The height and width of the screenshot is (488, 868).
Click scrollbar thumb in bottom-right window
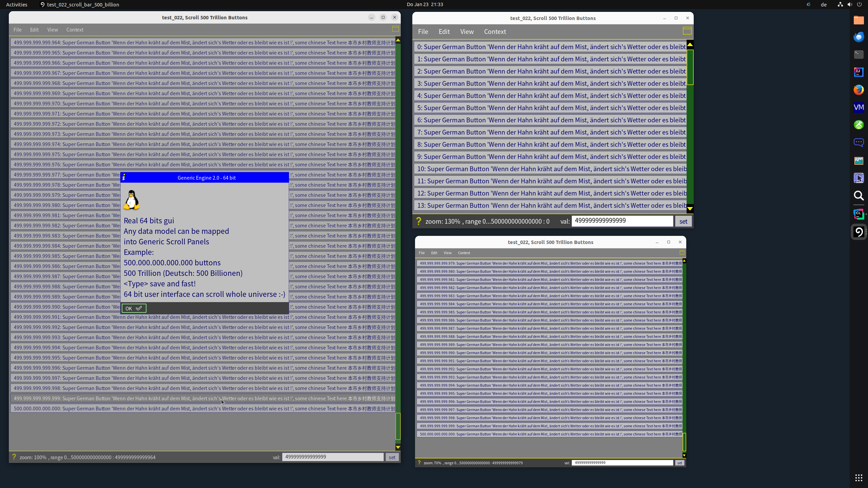coord(684,442)
